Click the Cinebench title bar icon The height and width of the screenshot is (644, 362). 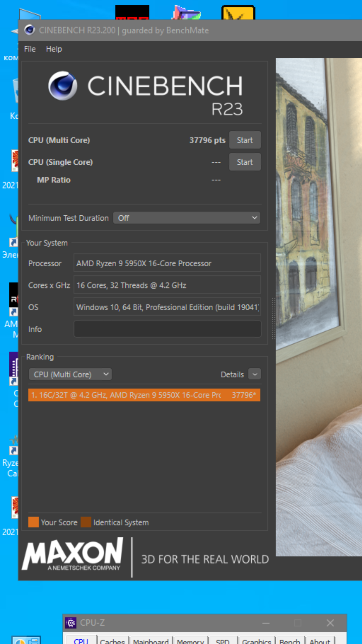pyautogui.click(x=30, y=30)
